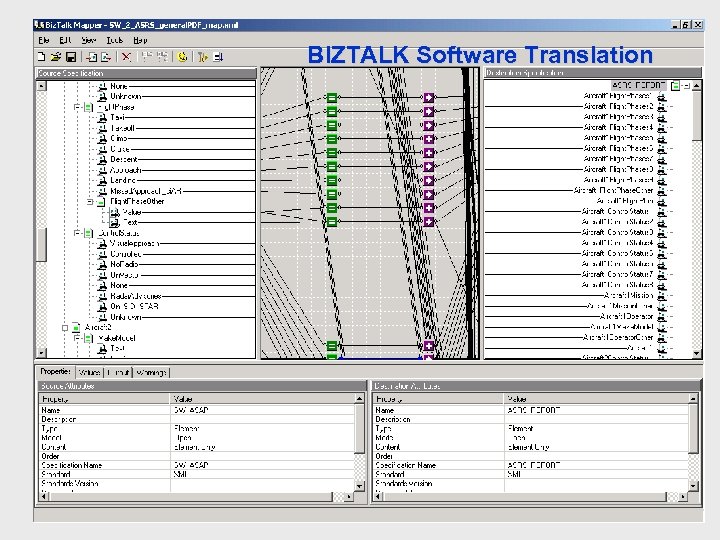This screenshot has width=720, height=540.
Task: Click destination tree scrollbar up arrow
Action: (x=697, y=85)
